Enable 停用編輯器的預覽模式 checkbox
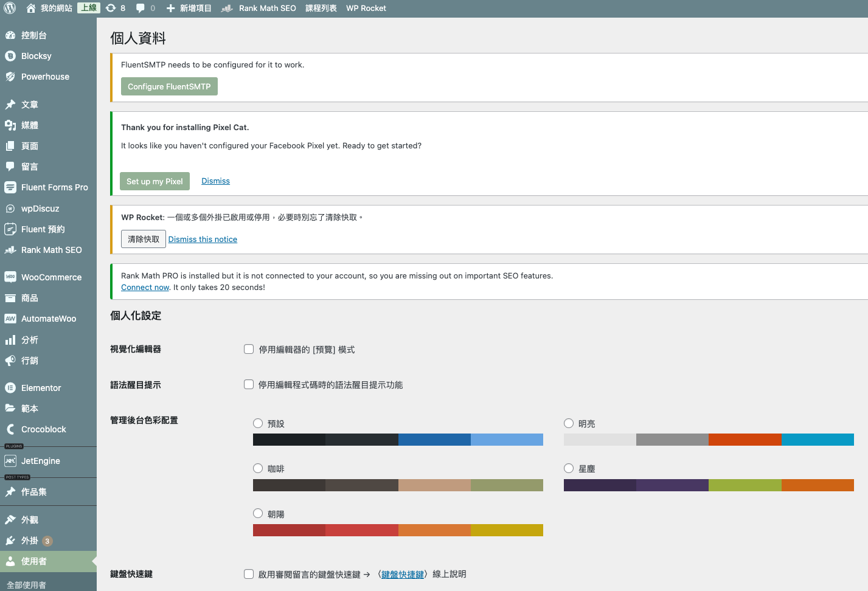 pos(249,349)
